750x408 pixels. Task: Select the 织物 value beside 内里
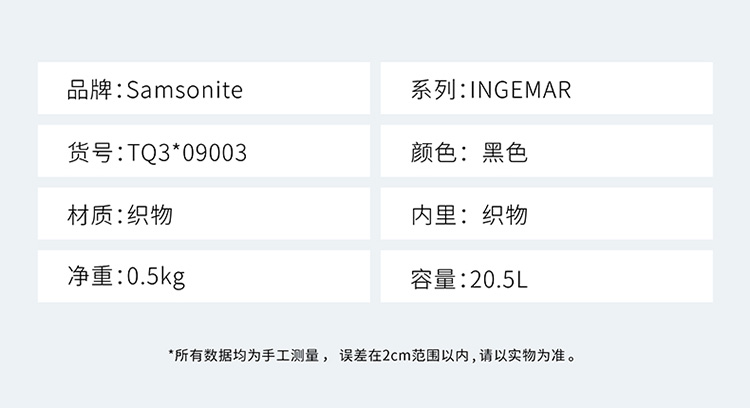point(505,215)
